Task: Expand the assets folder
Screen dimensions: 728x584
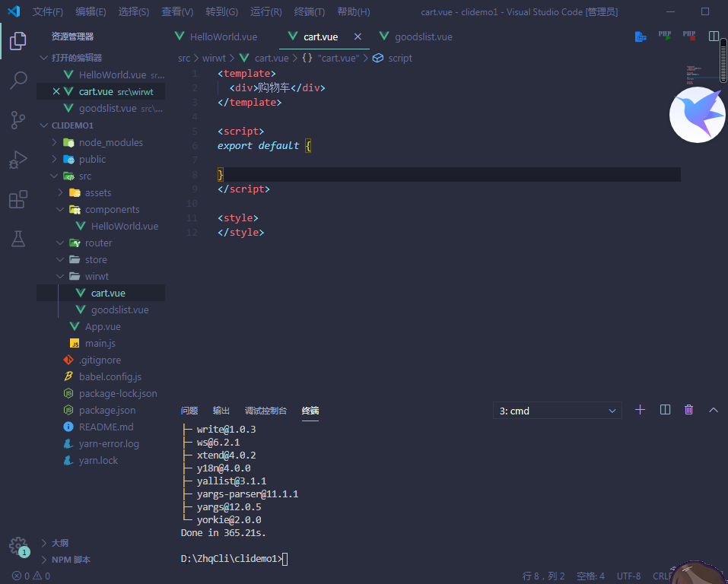Action: point(60,192)
